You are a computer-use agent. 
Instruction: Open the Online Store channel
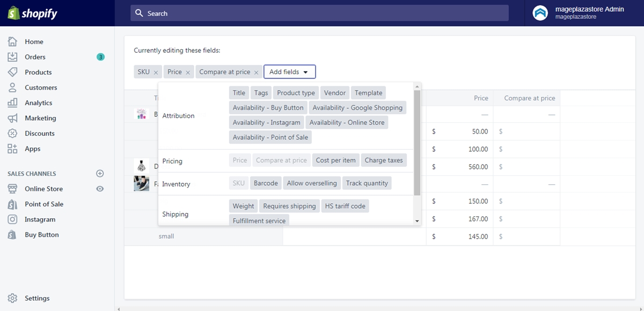coord(43,189)
